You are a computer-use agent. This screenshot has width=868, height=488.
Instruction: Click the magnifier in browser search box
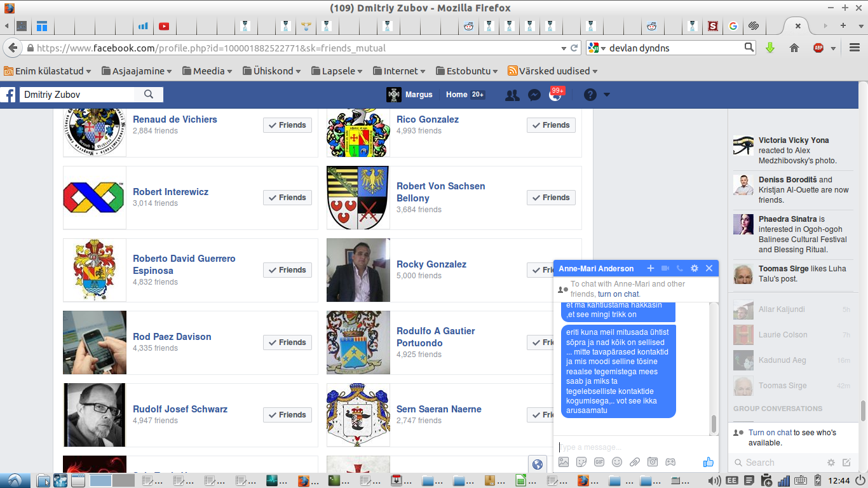pos(749,47)
